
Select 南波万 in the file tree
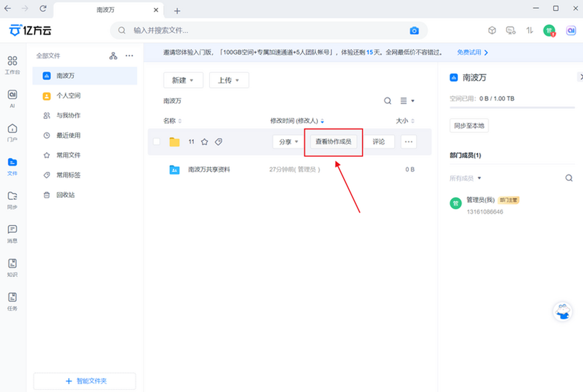(85, 76)
